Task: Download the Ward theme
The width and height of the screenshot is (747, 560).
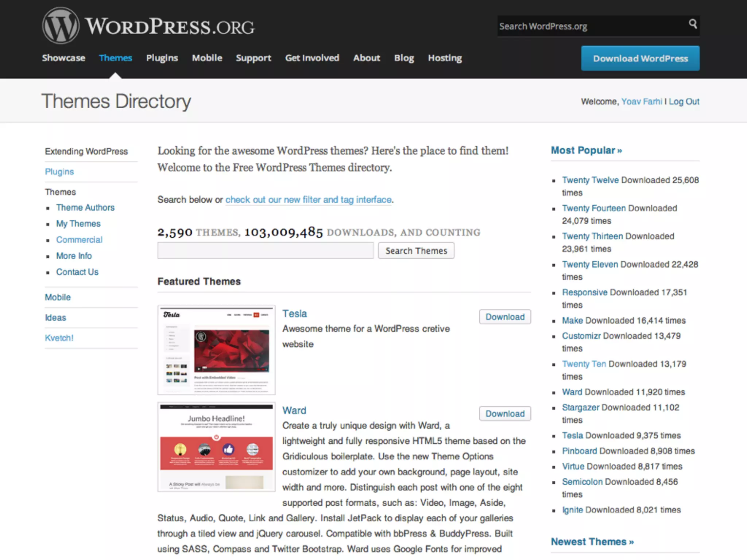Action: (x=505, y=413)
